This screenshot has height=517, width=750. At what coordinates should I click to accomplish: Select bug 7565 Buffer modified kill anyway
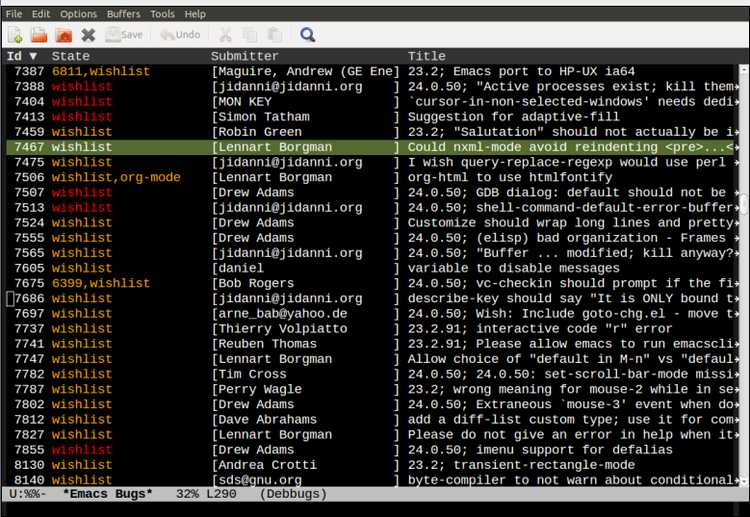[372, 253]
